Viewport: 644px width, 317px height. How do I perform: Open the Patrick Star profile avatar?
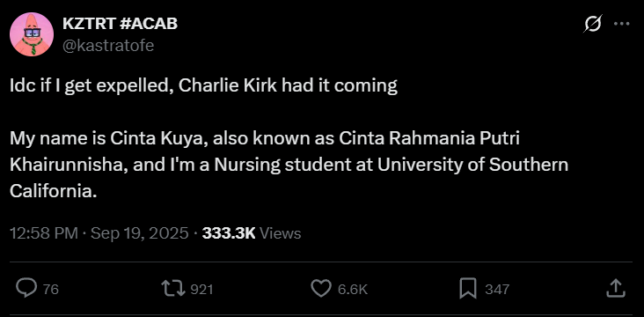[x=32, y=34]
